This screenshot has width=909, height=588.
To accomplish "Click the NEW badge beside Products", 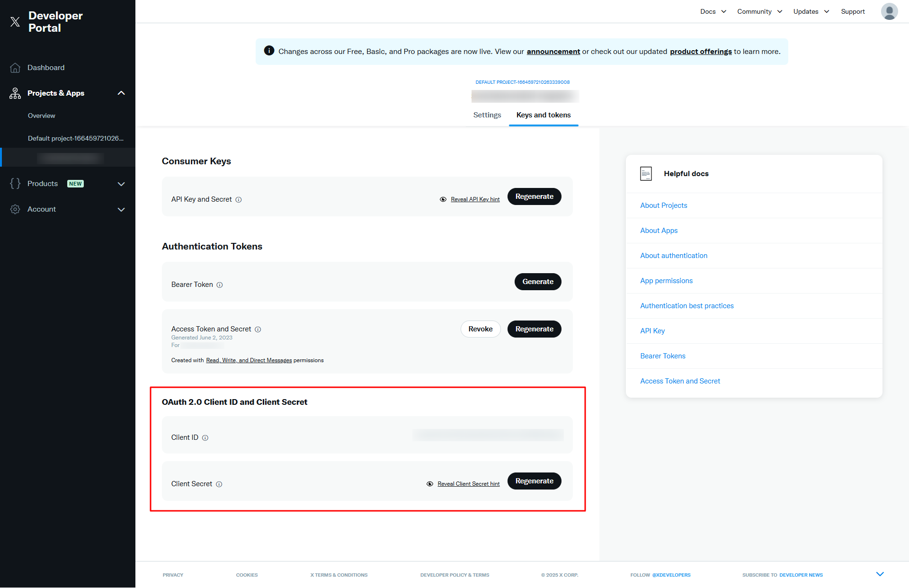I will tap(75, 184).
